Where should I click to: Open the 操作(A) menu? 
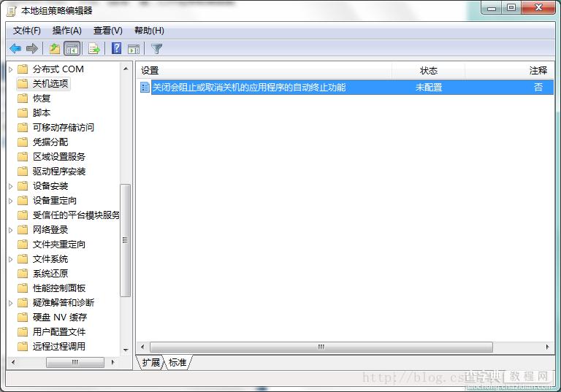[67, 31]
